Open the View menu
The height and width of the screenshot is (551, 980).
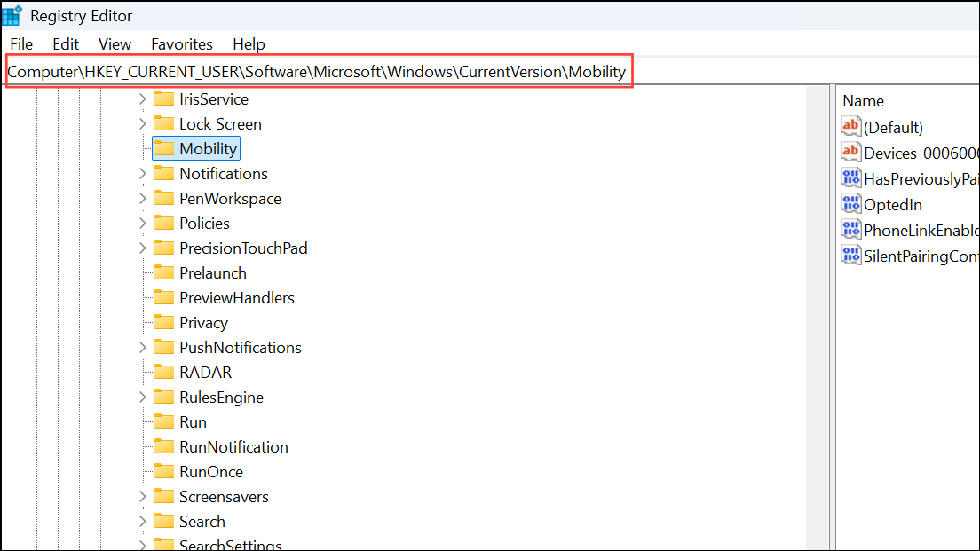[115, 44]
